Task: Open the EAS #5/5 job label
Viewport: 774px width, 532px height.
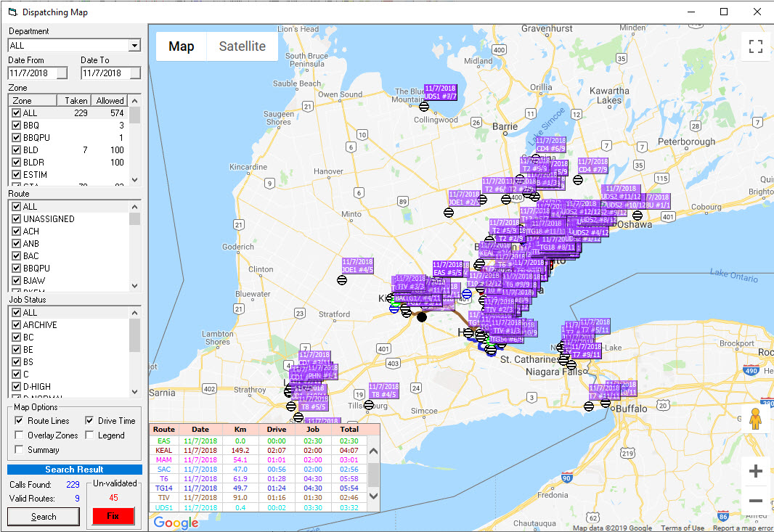Action: point(448,269)
